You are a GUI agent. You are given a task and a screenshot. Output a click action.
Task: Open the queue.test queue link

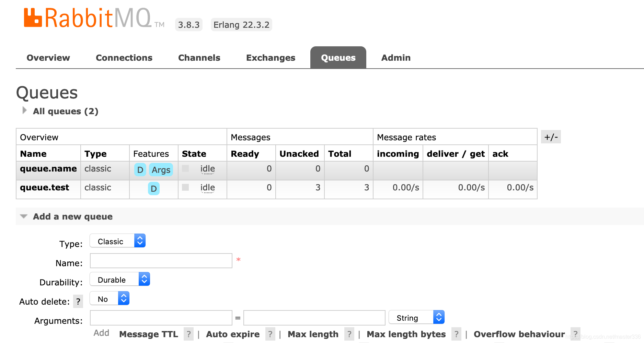pyautogui.click(x=45, y=188)
